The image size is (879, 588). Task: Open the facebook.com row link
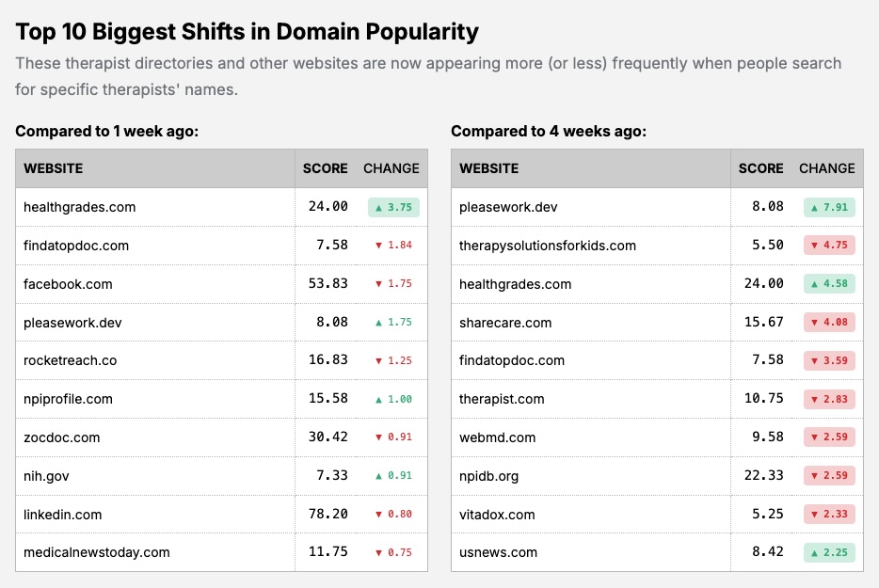tap(68, 284)
